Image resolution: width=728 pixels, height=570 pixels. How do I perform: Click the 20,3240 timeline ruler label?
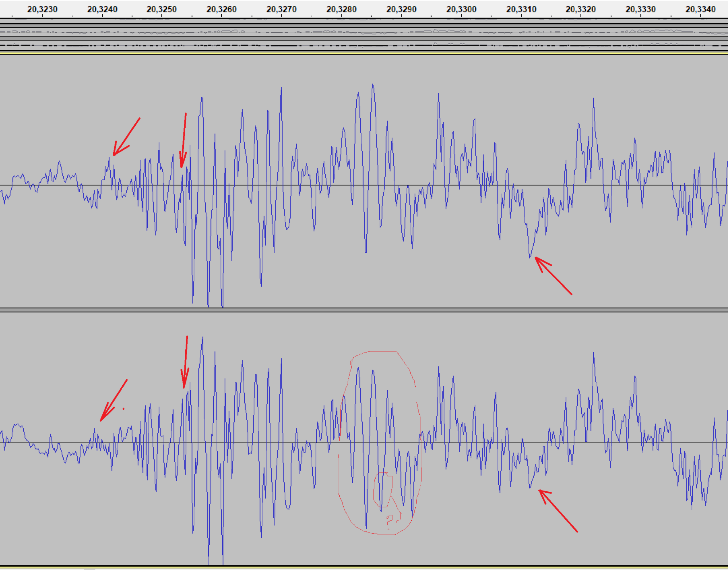[x=102, y=9]
